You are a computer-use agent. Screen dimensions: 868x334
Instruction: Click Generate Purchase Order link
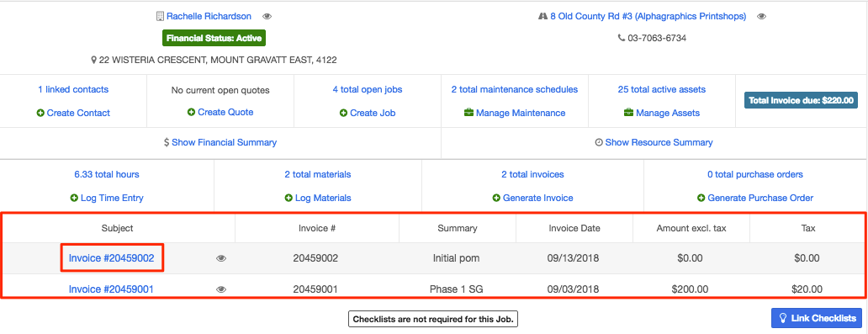click(x=760, y=198)
